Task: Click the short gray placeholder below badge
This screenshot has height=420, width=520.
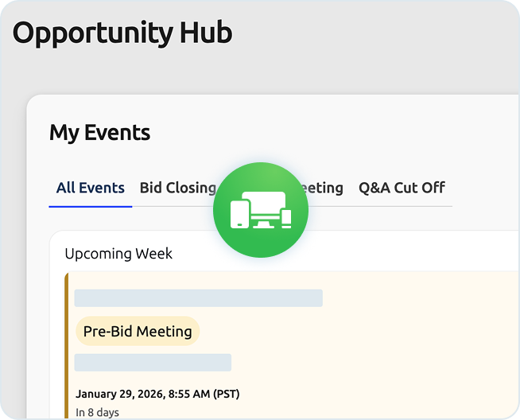Action: pyautogui.click(x=153, y=363)
